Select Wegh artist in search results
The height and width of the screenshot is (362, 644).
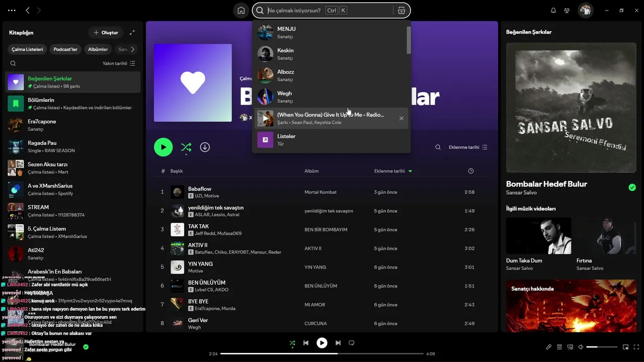(x=331, y=97)
